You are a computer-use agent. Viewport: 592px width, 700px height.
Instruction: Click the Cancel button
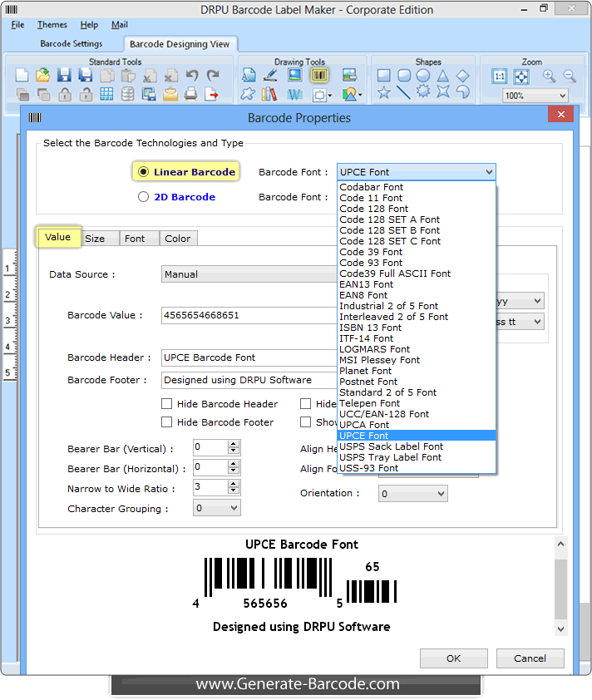point(530,658)
